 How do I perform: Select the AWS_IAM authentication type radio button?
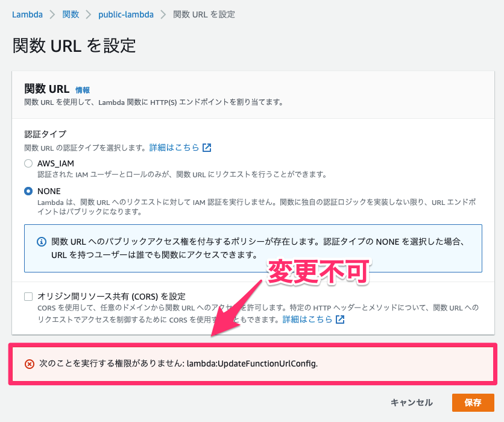tap(28, 163)
